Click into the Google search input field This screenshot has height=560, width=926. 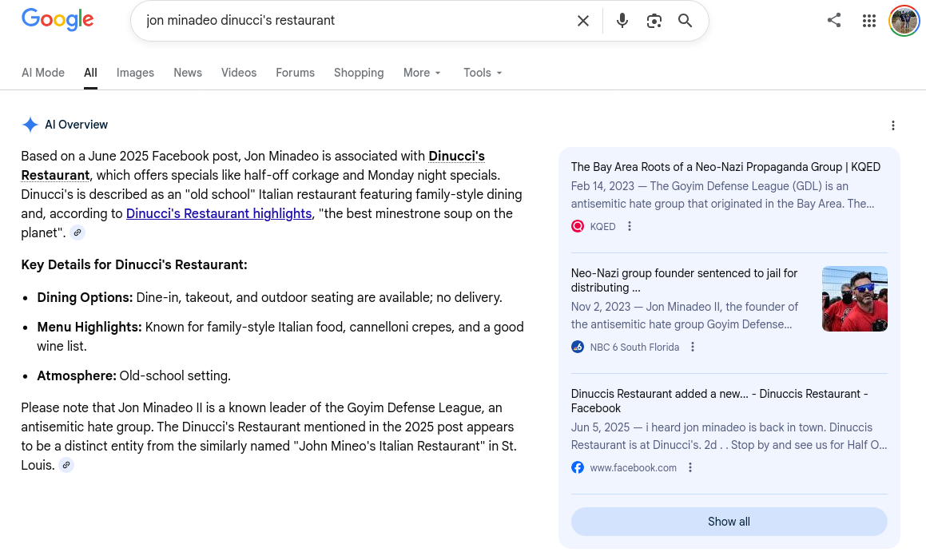pyautogui.click(x=352, y=21)
